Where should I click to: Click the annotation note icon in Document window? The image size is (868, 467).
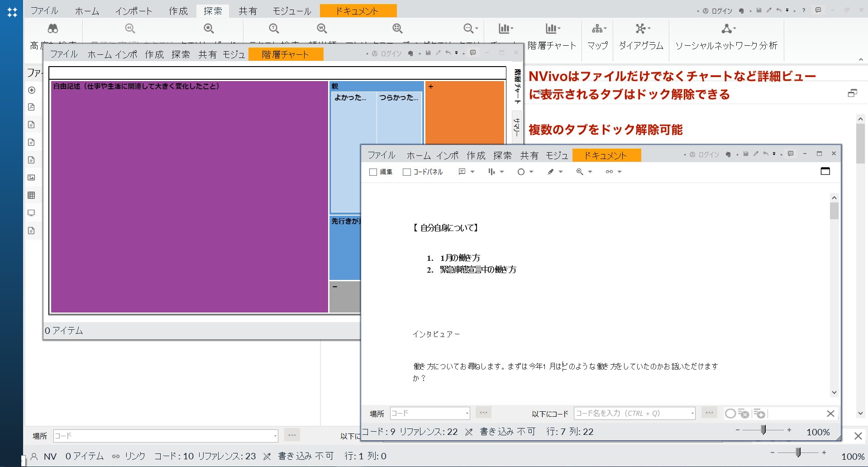[x=462, y=172]
